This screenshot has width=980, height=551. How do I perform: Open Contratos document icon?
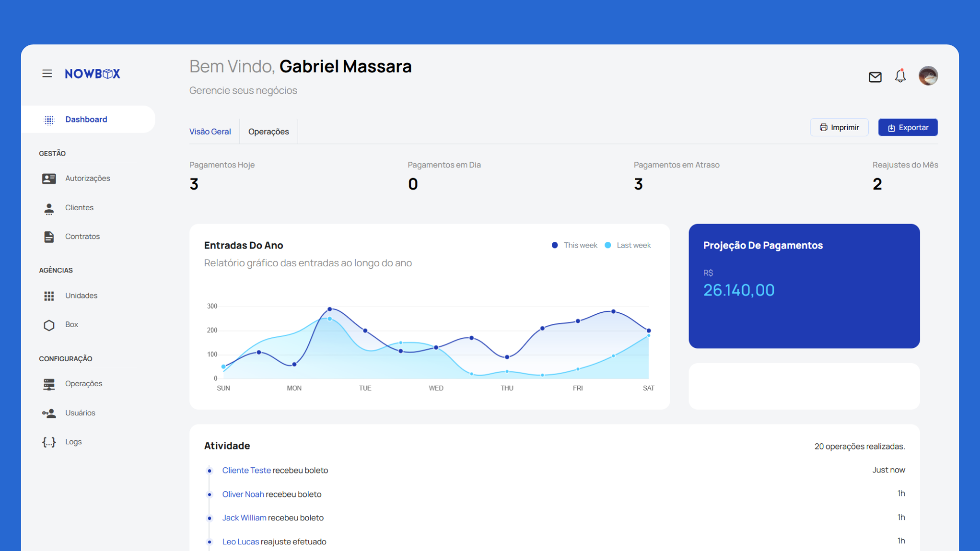(49, 237)
